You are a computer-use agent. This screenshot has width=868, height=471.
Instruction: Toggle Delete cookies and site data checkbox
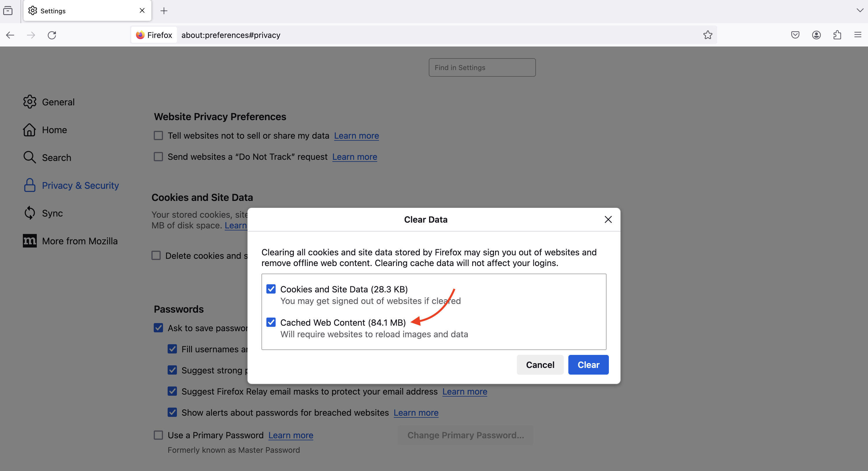point(156,255)
